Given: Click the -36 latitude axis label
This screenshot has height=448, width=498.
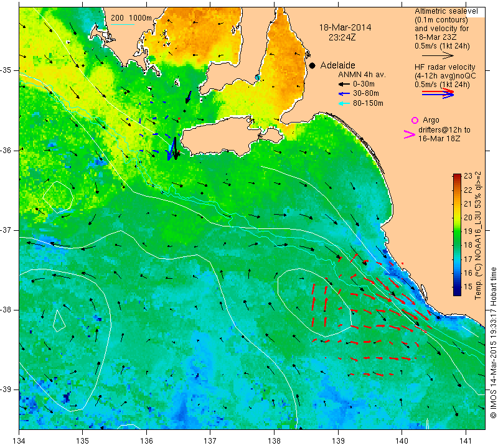Looking at the screenshot, I should coord(7,150).
